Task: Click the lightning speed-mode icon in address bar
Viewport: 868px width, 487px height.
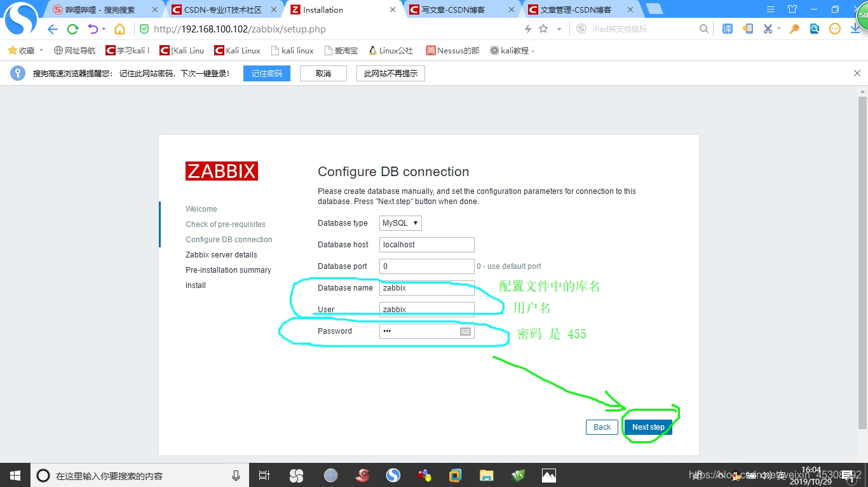Action: click(528, 29)
